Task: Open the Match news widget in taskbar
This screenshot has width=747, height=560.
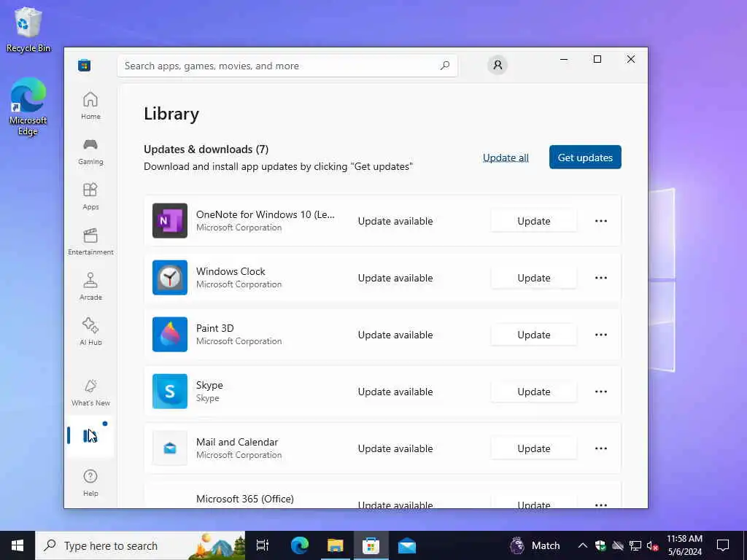Action: (x=535, y=545)
